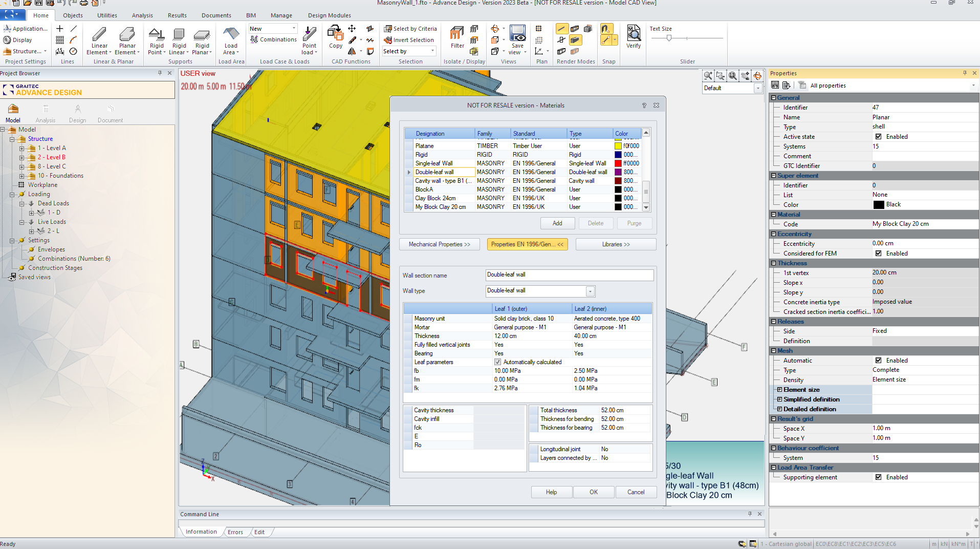980x549 pixels.
Task: Toggle Active state Enabled checkbox
Action: pos(879,137)
